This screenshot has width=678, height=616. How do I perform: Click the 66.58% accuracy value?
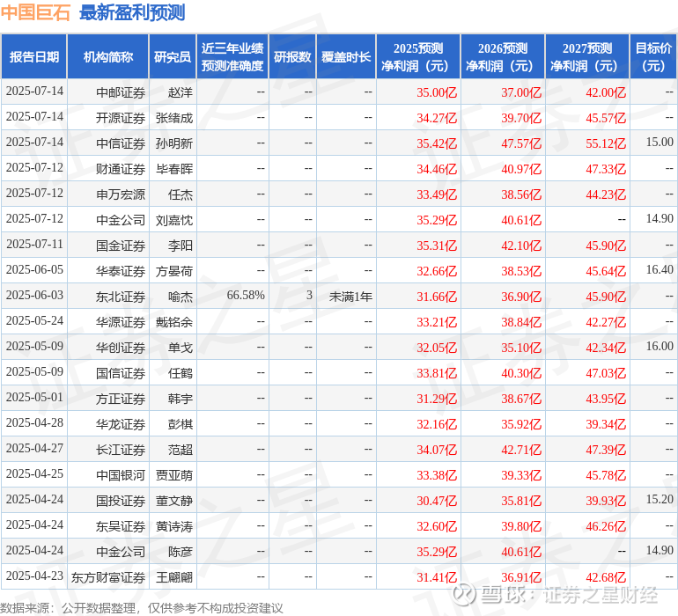coord(246,295)
